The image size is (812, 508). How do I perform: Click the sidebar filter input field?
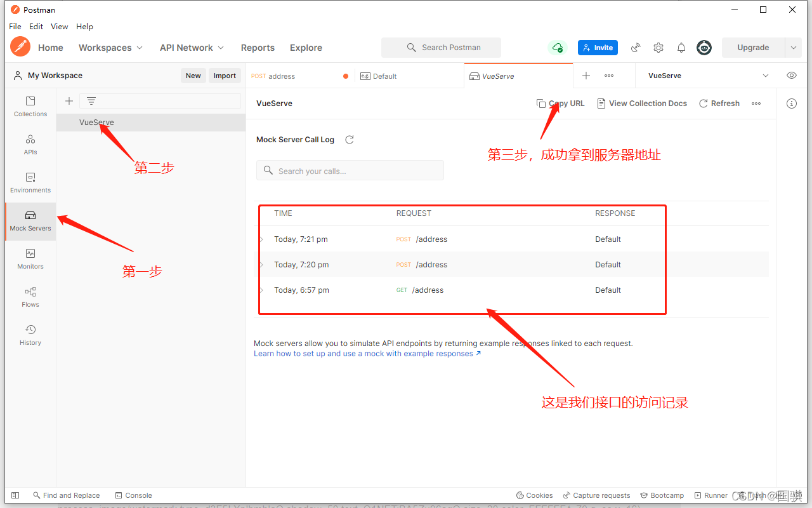[160, 101]
